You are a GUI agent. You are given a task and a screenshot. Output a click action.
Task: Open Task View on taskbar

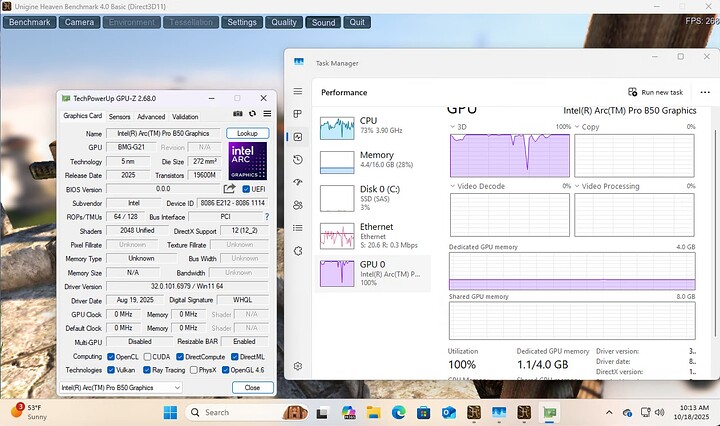(322, 413)
